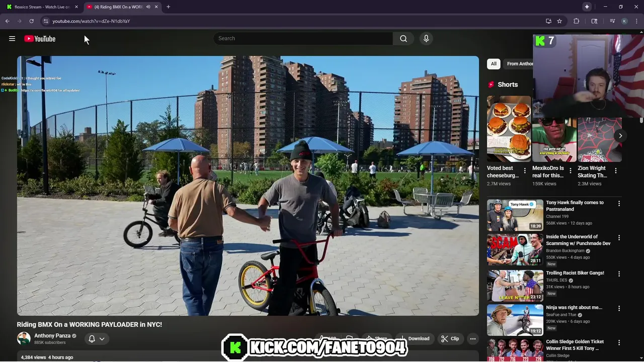Select the All filter chip
Screen dimensions: 644x362
pos(494,64)
